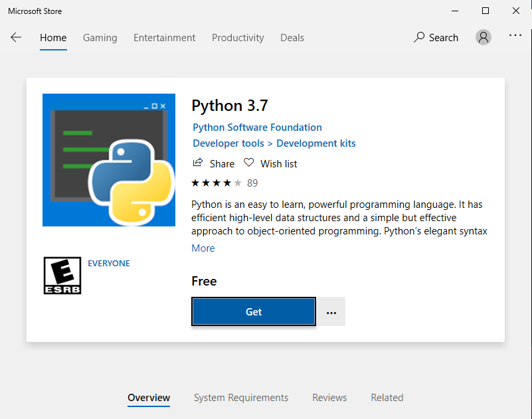View the System Requirements tab
Image resolution: width=532 pixels, height=419 pixels.
click(x=241, y=398)
